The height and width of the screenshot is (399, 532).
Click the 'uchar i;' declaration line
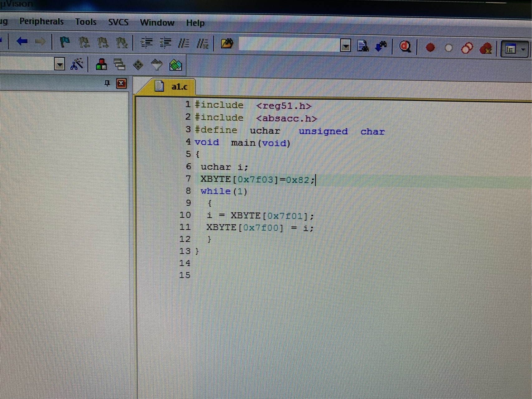click(x=224, y=167)
